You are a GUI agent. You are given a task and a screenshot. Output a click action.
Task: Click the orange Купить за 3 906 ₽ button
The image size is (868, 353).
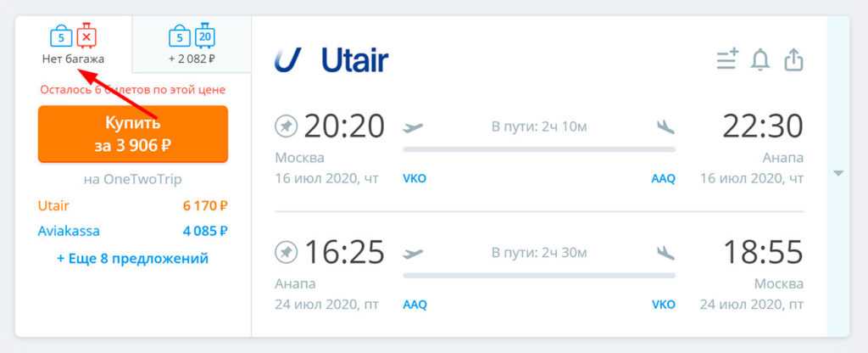coord(133,134)
